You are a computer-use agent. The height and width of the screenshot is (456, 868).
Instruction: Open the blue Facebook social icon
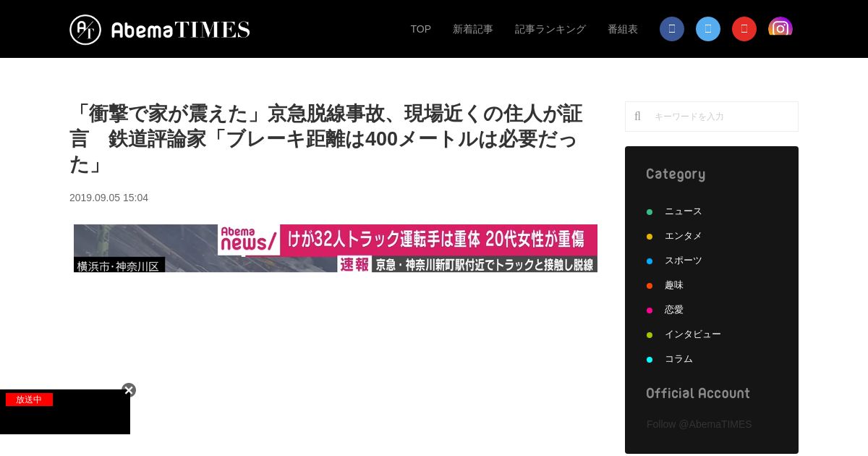click(672, 29)
